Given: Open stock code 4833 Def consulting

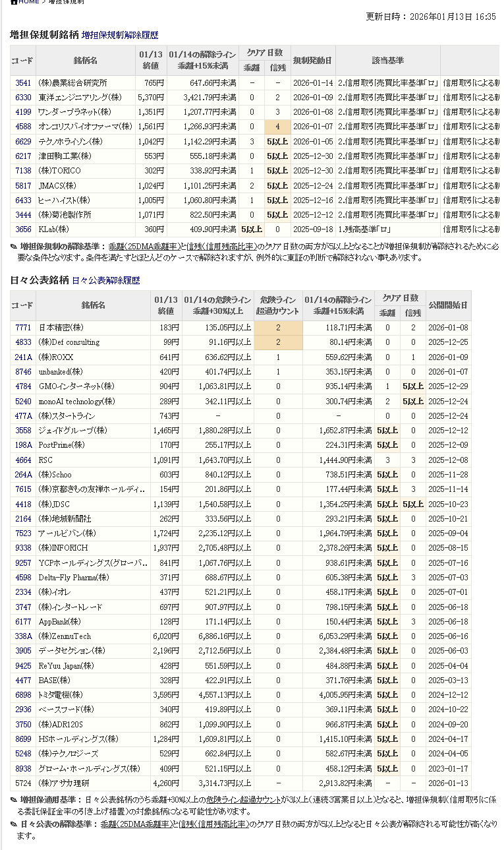Looking at the screenshot, I should [x=23, y=342].
